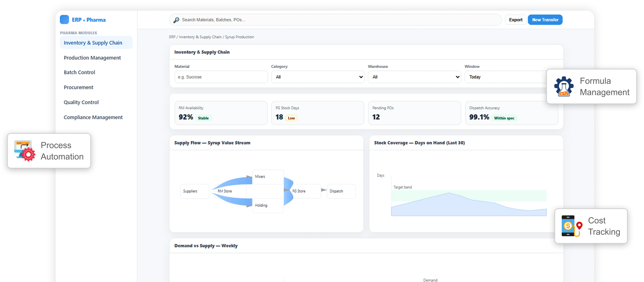Open the Warehouse dropdown

414,77
